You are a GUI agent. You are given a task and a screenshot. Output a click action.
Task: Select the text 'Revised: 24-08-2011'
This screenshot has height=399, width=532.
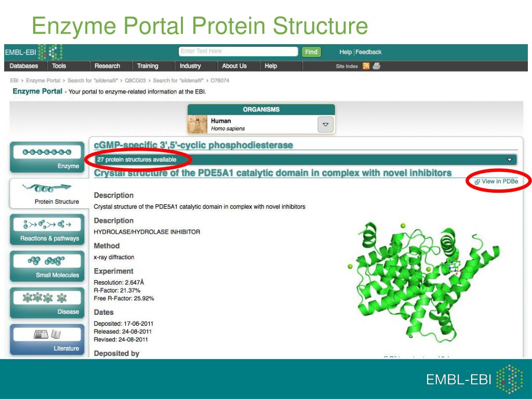pyautogui.click(x=121, y=340)
